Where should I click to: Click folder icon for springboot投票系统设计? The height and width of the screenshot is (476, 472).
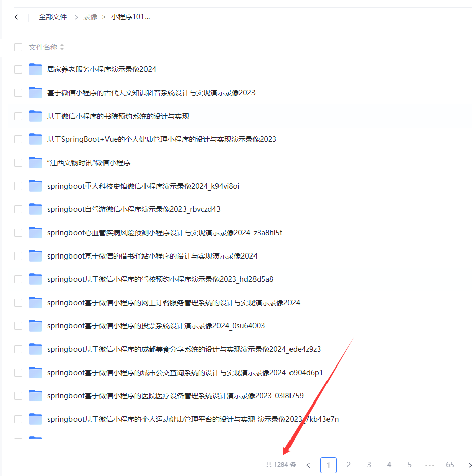[x=35, y=326]
